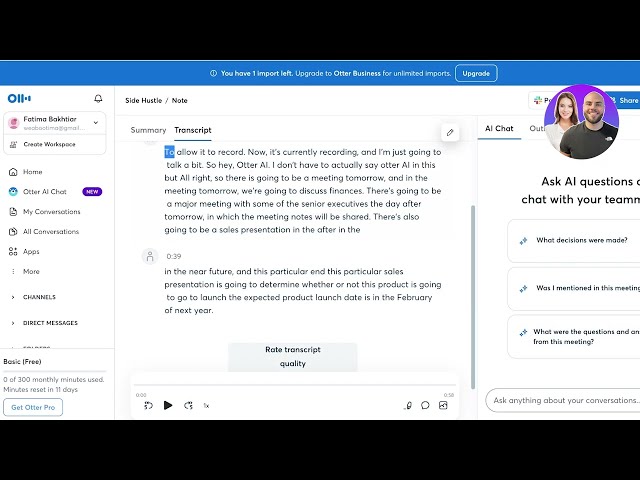
Task: Click the My Conversations document icon
Action: tap(13, 211)
